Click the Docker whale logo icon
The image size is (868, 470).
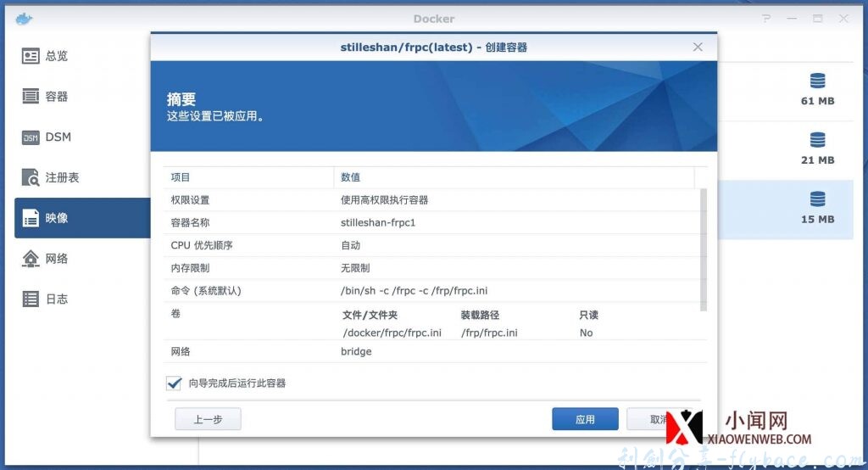tap(24, 19)
